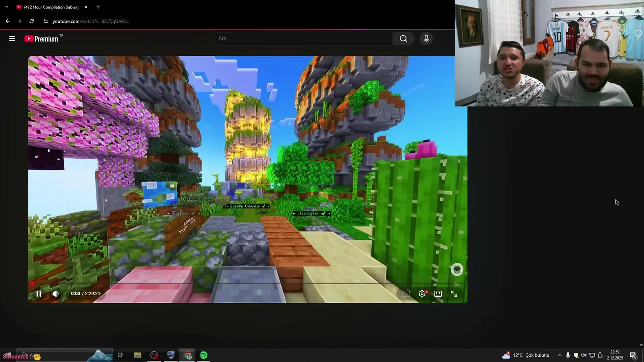Open the OBS Studio taskbar icon
This screenshot has height=362, width=644.
point(154,355)
